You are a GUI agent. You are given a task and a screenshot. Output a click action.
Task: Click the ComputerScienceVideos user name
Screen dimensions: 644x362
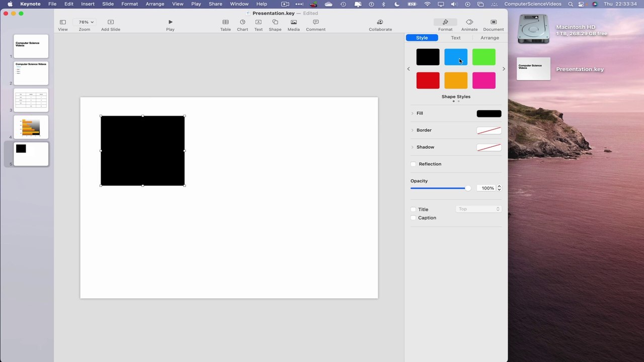point(533,4)
